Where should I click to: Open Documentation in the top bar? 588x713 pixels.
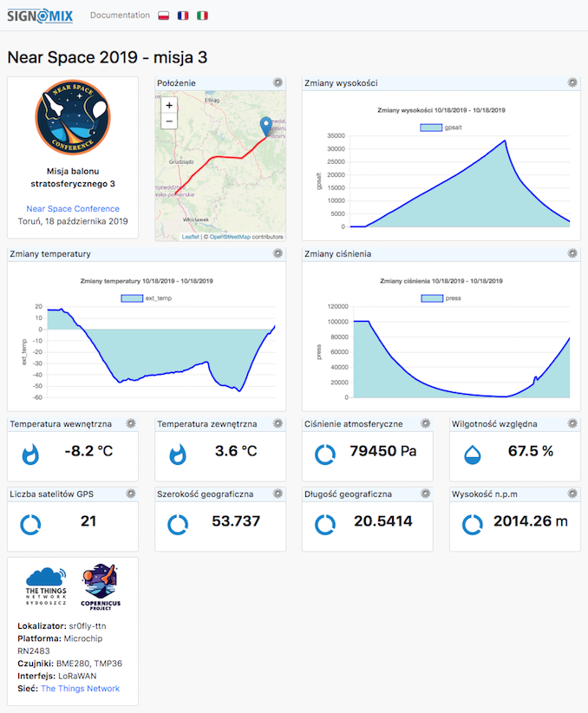coord(120,15)
